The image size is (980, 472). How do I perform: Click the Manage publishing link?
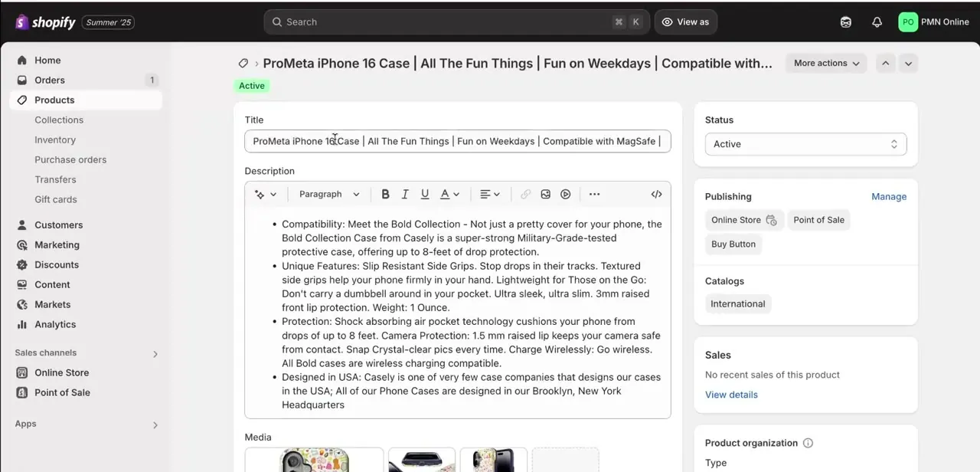889,197
